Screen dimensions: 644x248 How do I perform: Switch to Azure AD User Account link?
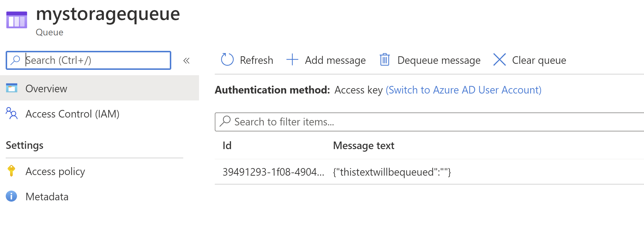point(464,90)
